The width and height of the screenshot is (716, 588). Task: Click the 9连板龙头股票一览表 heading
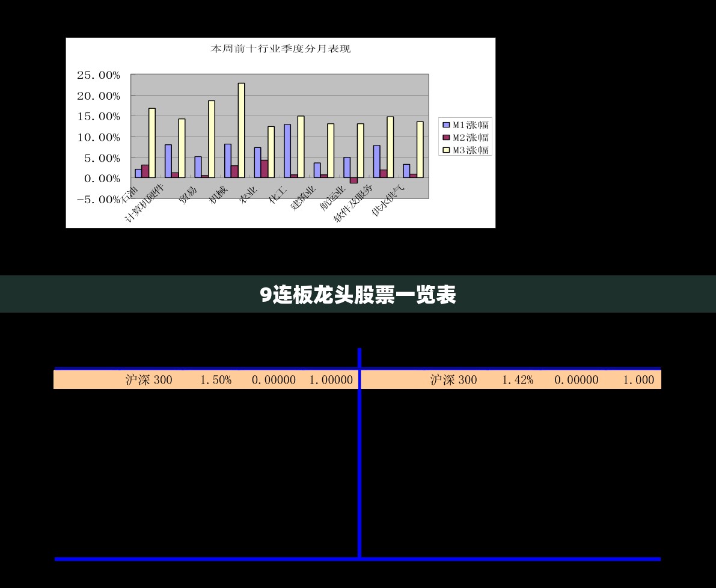click(358, 295)
